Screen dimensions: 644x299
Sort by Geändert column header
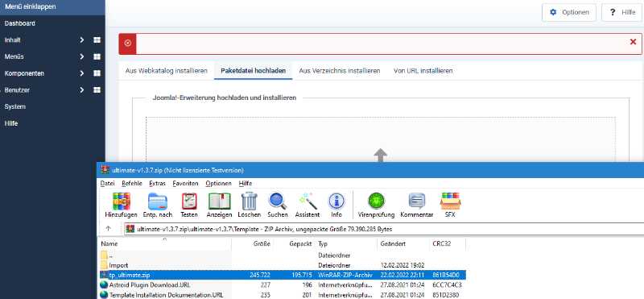[x=403, y=243]
